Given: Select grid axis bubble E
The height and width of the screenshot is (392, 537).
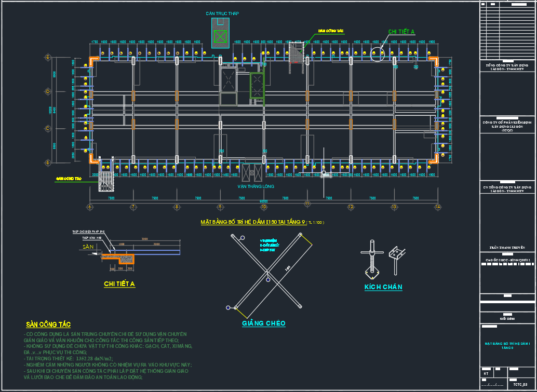Looking at the screenshot, I should click(x=48, y=57).
